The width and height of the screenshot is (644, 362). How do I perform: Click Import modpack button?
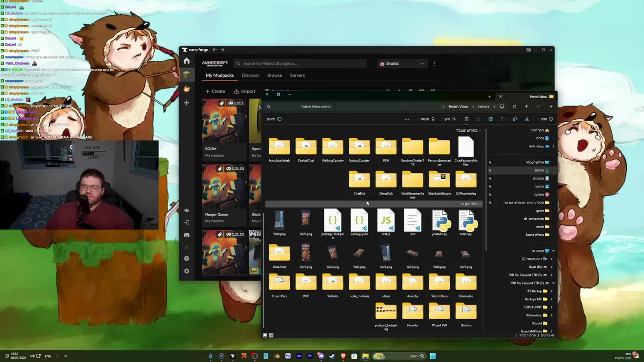point(245,91)
